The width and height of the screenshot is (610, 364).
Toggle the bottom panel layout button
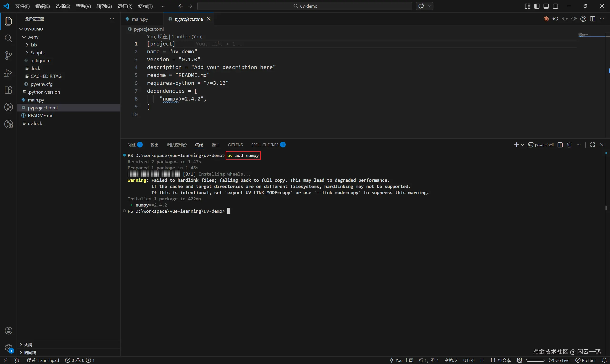click(x=546, y=6)
